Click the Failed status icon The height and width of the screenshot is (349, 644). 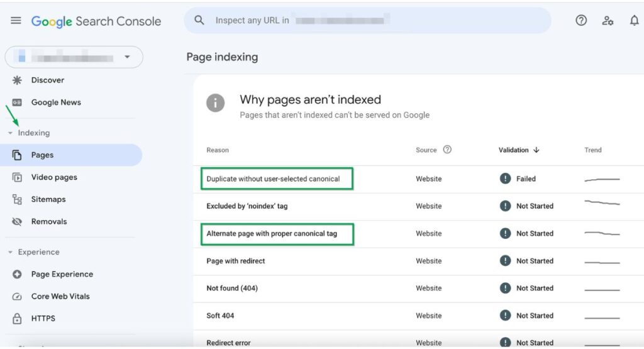coord(505,179)
